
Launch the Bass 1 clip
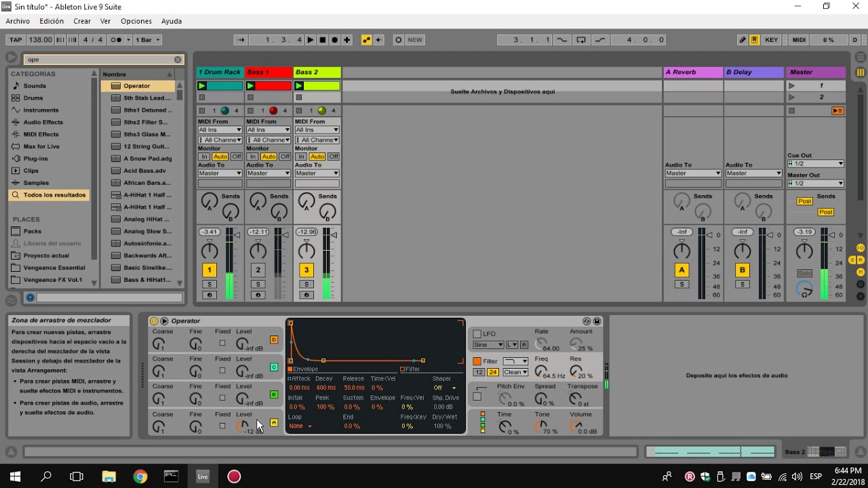(x=250, y=86)
